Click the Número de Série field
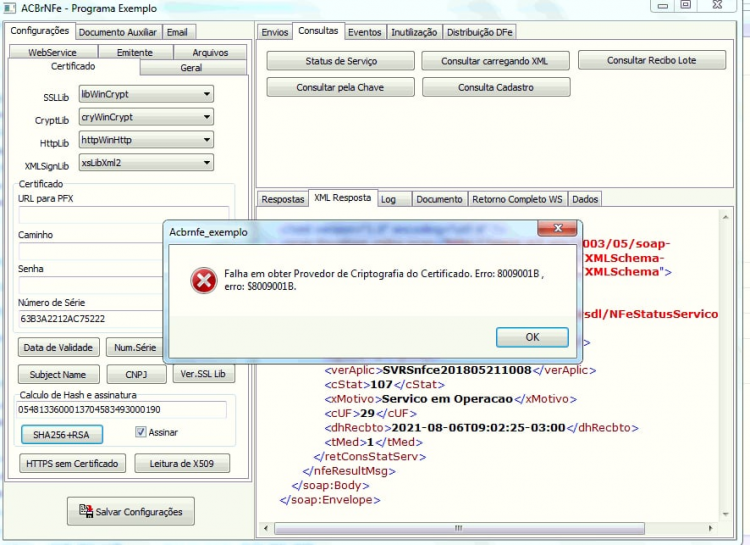Screen dimensions: 750x545 pos(91,319)
